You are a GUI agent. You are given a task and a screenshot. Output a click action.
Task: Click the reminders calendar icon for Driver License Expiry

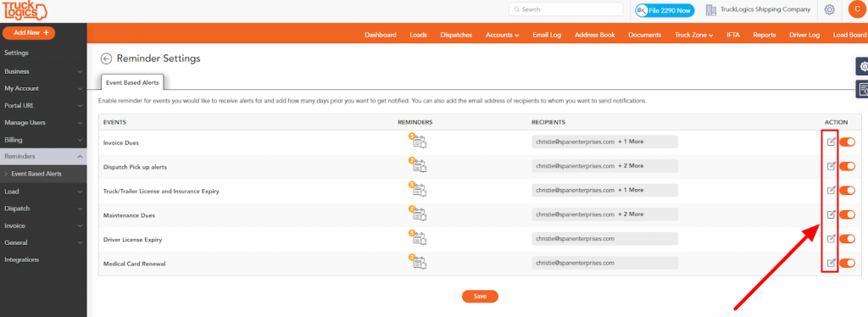419,238
